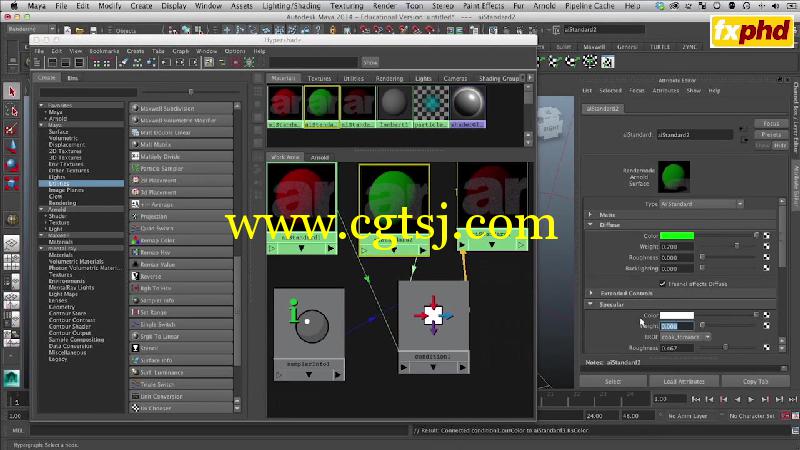
Task: Create a Remap Color node
Action: click(x=181, y=240)
